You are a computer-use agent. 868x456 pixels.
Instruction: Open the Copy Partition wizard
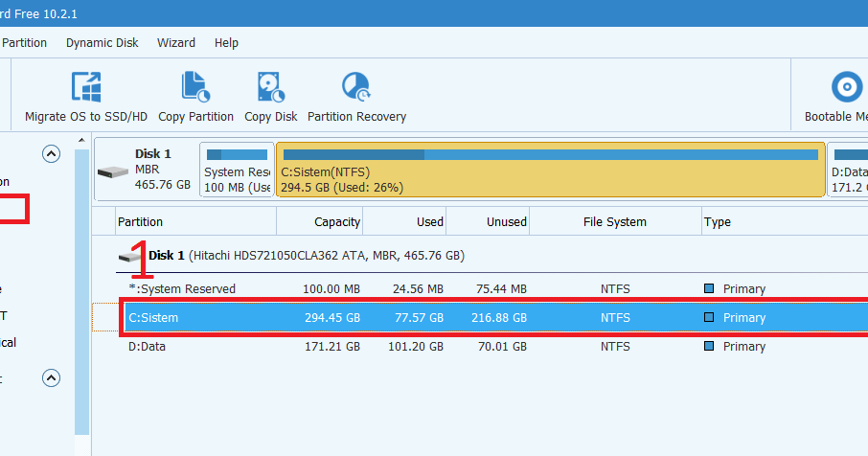pyautogui.click(x=195, y=87)
